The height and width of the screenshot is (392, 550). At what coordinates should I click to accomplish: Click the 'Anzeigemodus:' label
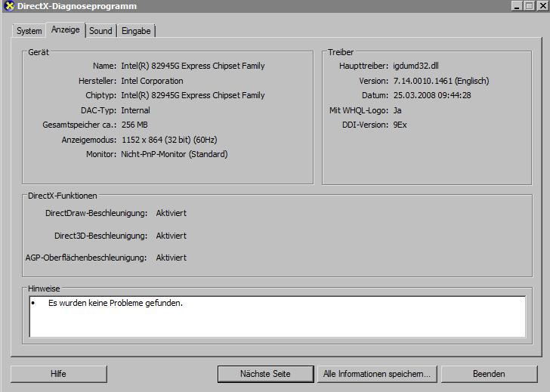coord(89,140)
